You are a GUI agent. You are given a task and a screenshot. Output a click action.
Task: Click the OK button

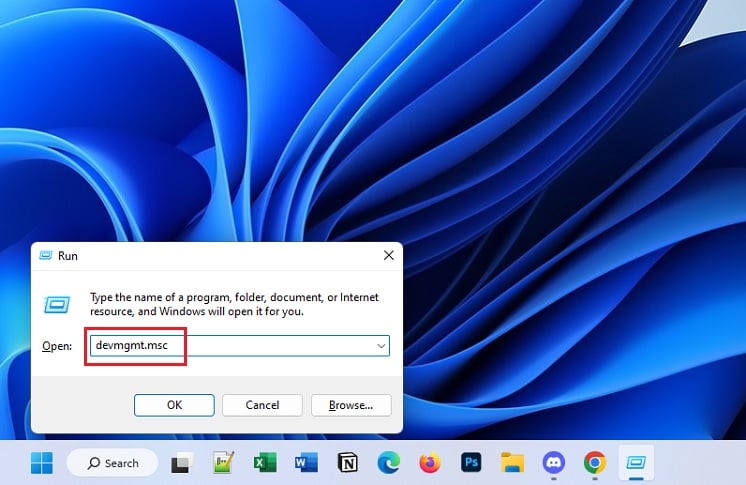(174, 405)
